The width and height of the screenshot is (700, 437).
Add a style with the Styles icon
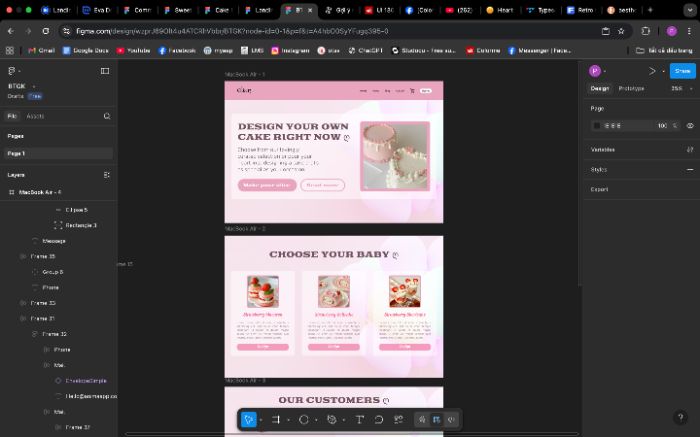pos(690,170)
